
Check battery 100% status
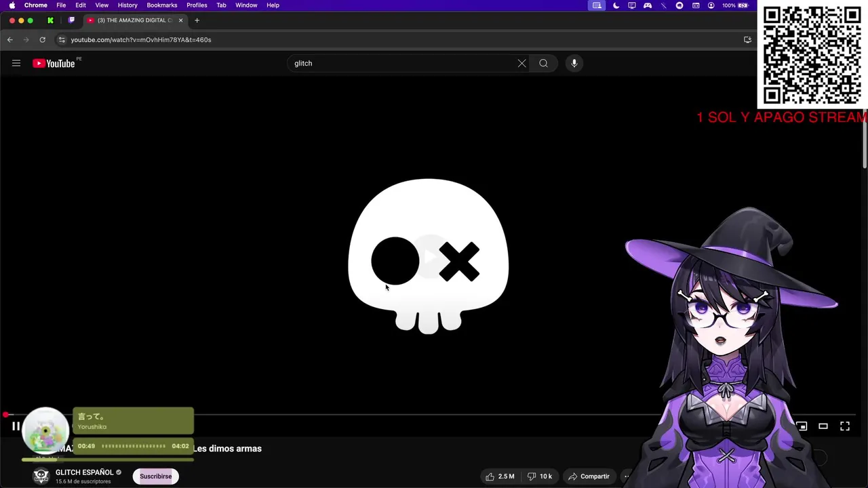pyautogui.click(x=735, y=5)
